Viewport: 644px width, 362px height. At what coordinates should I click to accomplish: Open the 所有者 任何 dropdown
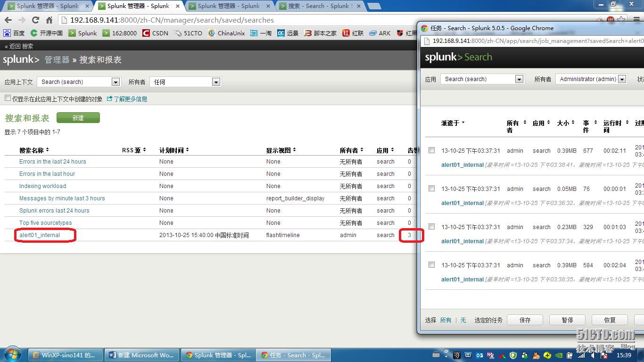185,82
